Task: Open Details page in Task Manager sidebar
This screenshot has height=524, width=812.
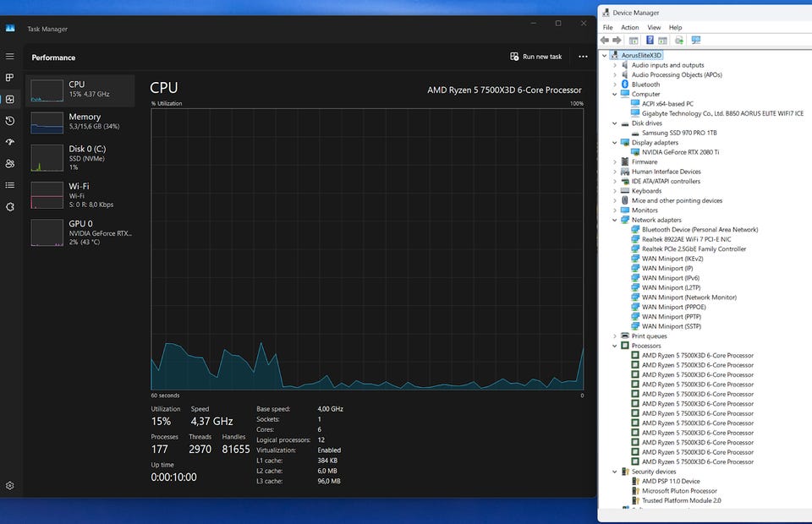Action: [10, 185]
